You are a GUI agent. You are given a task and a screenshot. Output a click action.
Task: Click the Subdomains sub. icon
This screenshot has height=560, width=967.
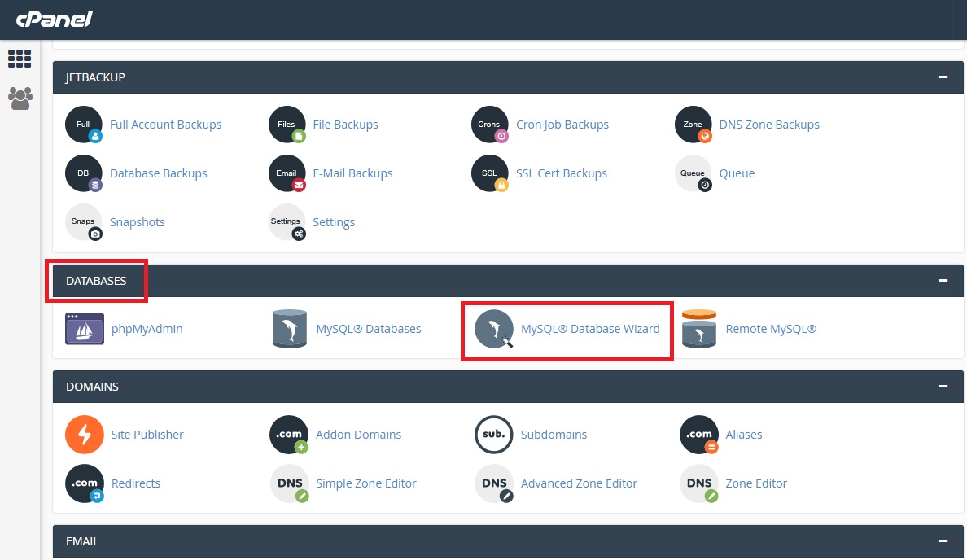point(494,435)
